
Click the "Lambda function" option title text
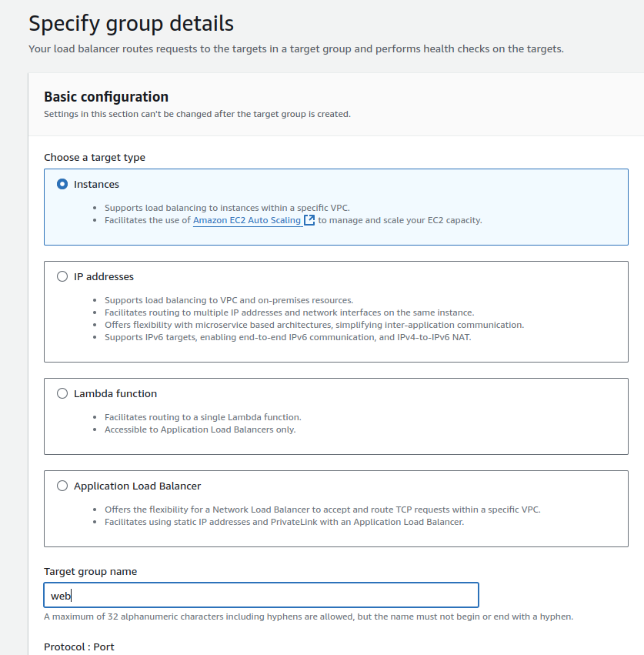coord(115,394)
